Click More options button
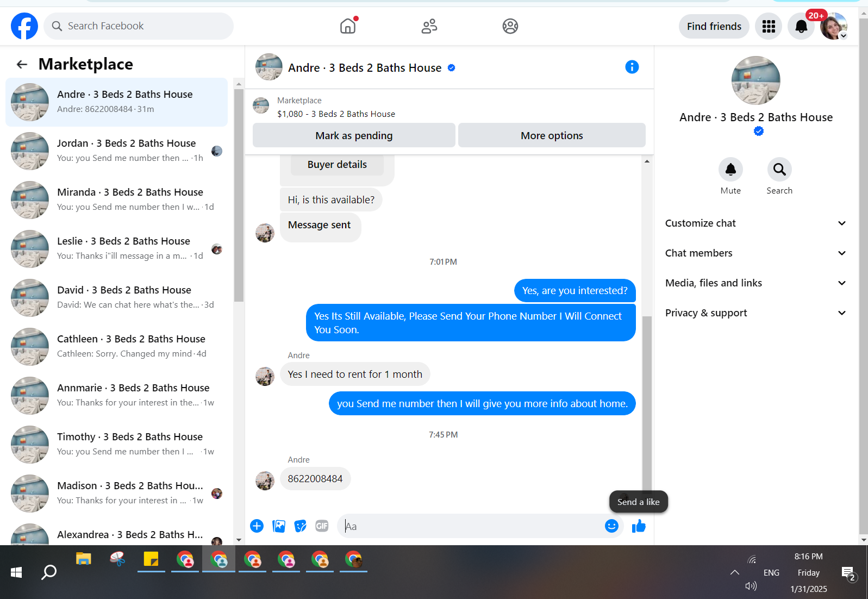 click(x=552, y=135)
